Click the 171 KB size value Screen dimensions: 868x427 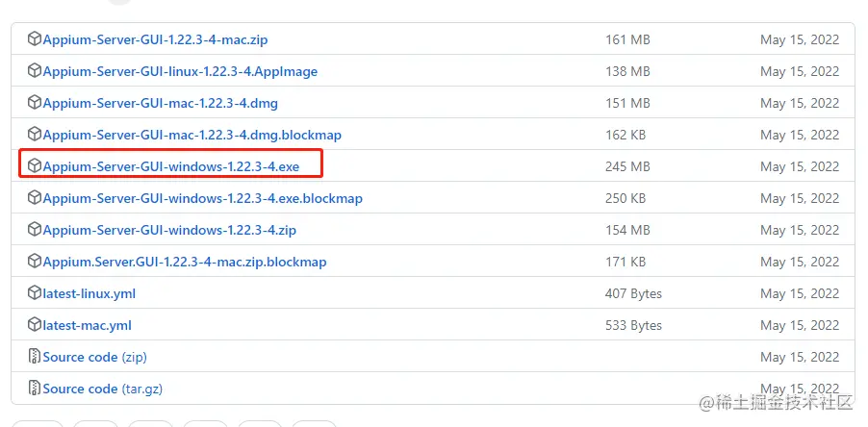tap(625, 261)
